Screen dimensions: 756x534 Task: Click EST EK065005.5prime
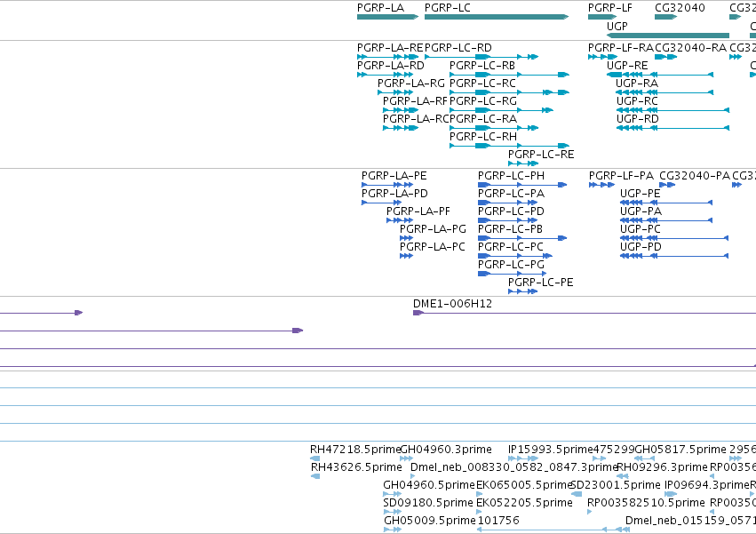point(524,485)
